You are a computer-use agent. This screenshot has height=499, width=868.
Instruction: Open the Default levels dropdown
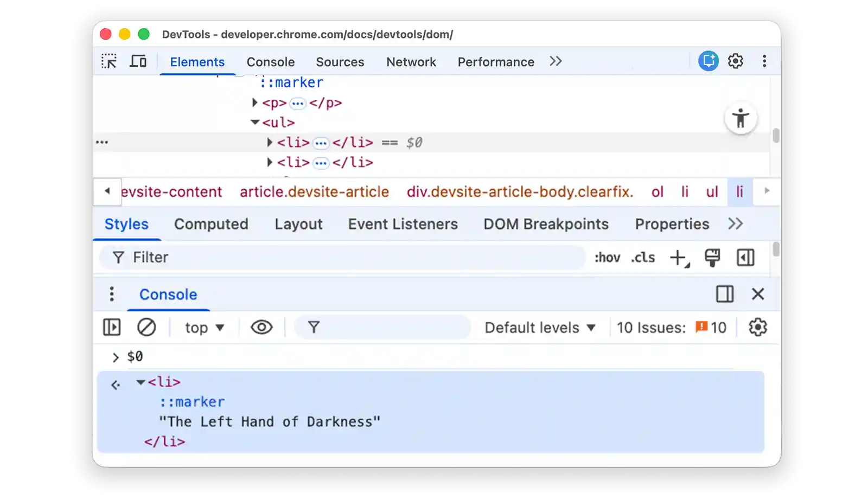(539, 327)
